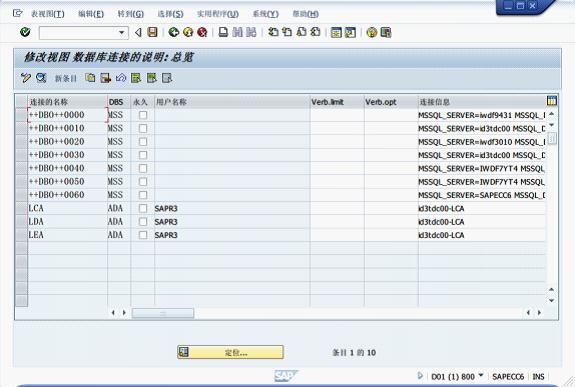Click the yellow Exit icon
Viewport: 575px width, 387px height.
click(x=188, y=32)
